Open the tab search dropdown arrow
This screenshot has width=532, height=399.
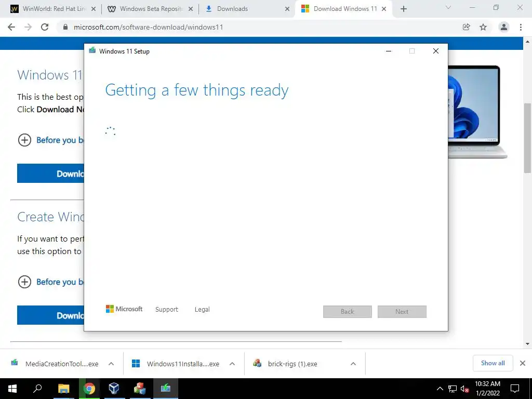tap(448, 7)
